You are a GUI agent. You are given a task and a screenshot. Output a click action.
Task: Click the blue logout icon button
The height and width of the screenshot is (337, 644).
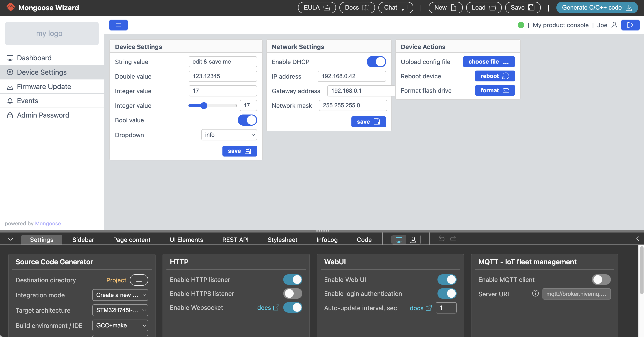630,25
